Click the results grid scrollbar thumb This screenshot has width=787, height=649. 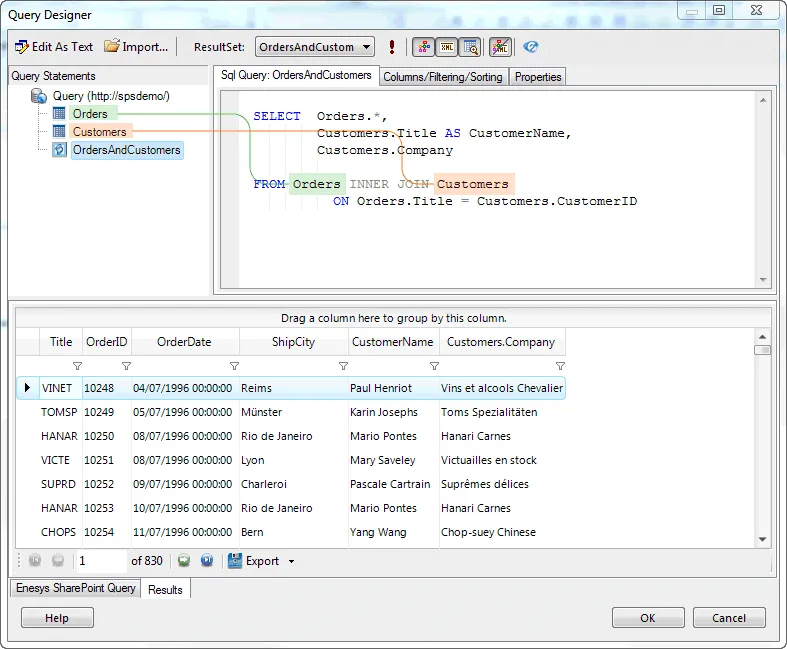point(762,350)
